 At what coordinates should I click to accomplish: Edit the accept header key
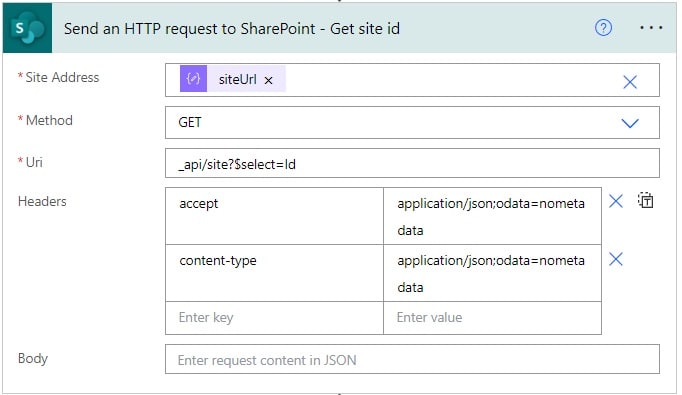[274, 216]
